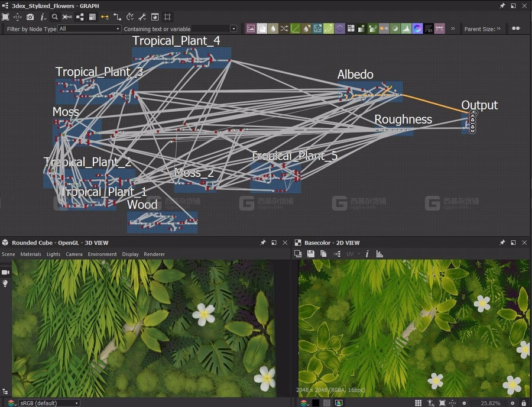Add a Distance node from the toolbar

329,28
